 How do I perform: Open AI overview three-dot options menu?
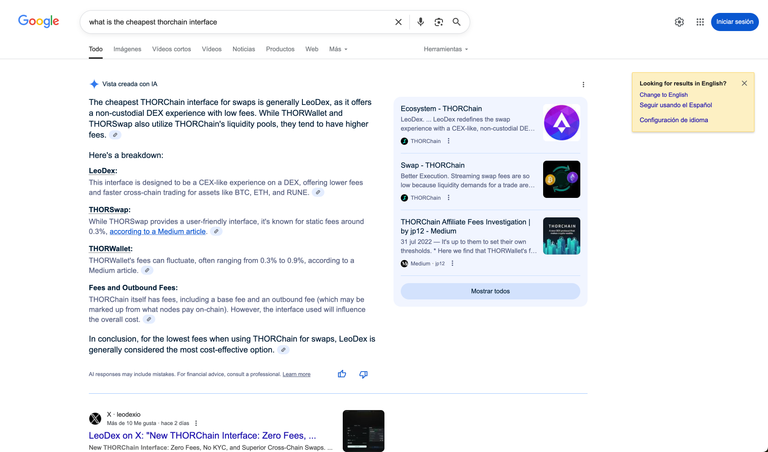click(583, 85)
